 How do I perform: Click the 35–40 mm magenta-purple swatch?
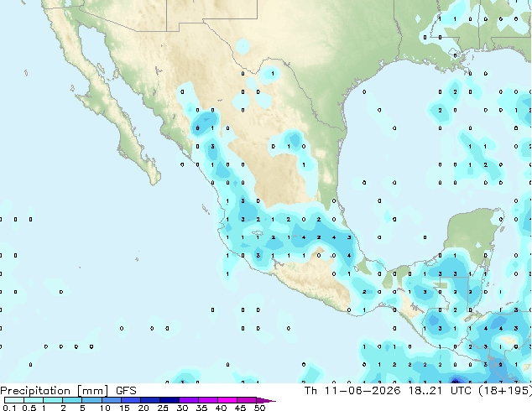[207, 400]
